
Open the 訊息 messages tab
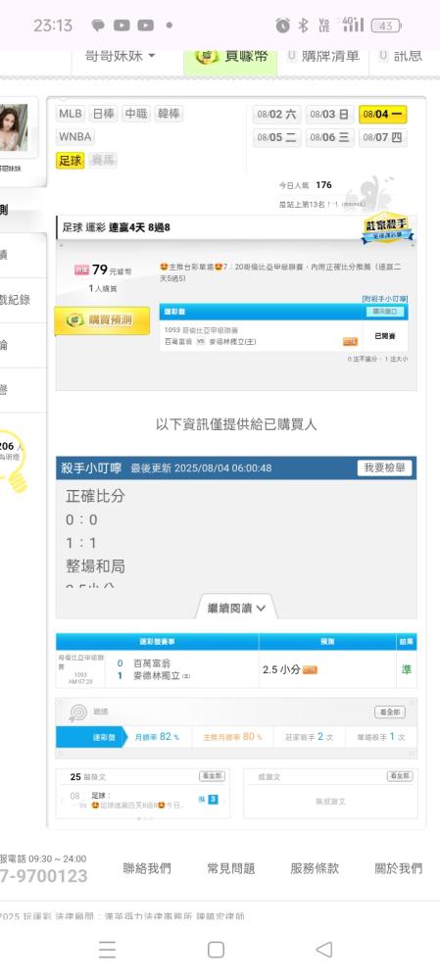point(401,56)
